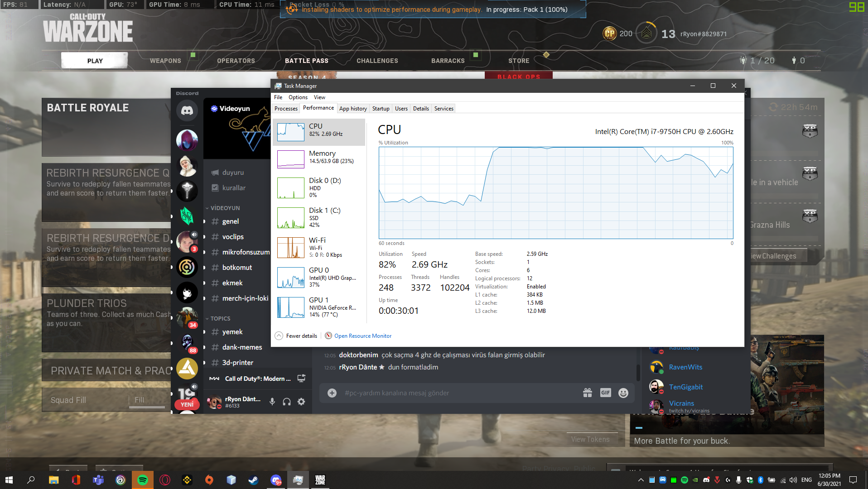
Task: Click the Discord attach file plus icon
Action: (x=332, y=393)
